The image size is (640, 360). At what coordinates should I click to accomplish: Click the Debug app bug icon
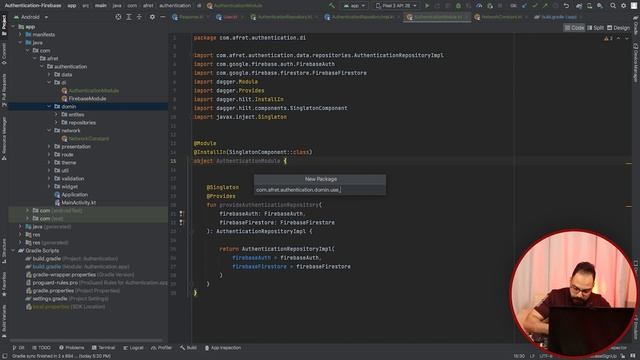pyautogui.click(x=458, y=6)
